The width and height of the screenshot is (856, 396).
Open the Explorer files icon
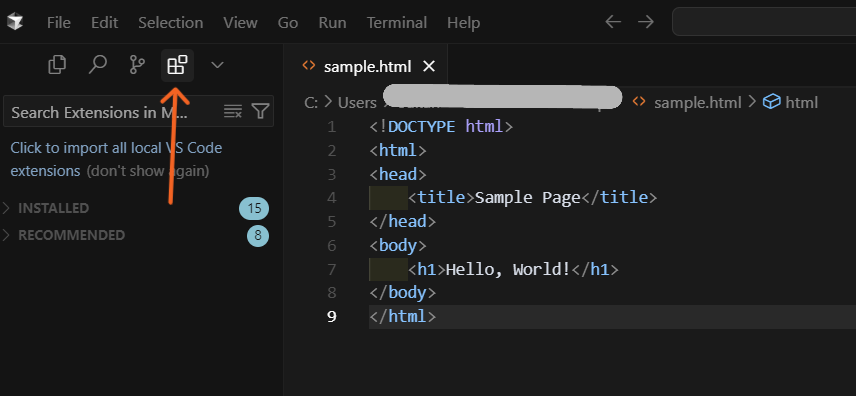coord(57,65)
